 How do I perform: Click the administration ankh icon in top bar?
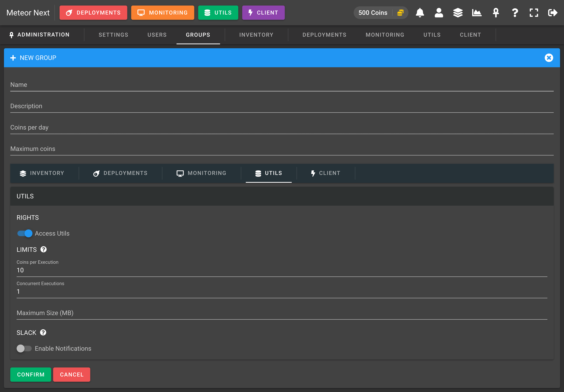496,13
